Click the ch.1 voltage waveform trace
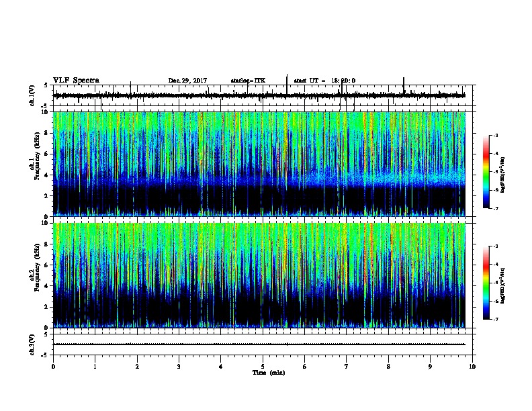The height and width of the screenshot is (411, 532). (x=259, y=95)
